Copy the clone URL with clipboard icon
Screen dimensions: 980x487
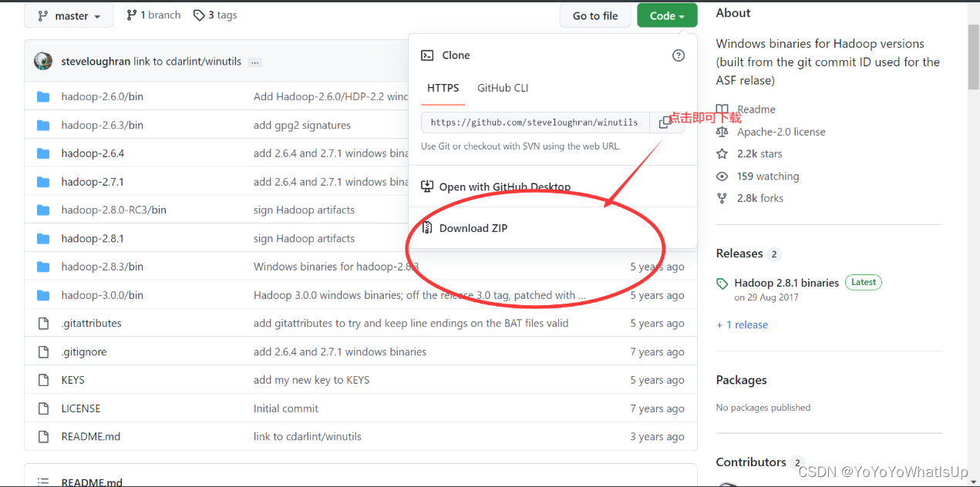coord(665,123)
